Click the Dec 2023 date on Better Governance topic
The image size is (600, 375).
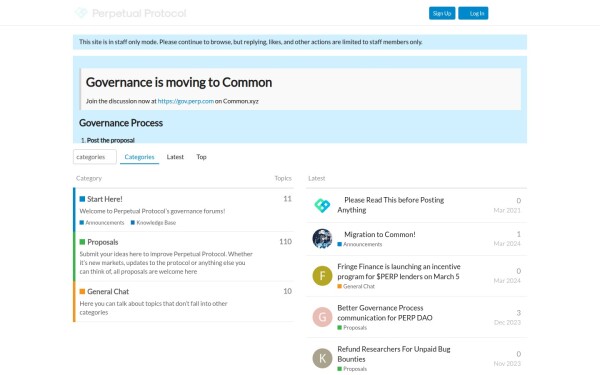click(x=507, y=323)
